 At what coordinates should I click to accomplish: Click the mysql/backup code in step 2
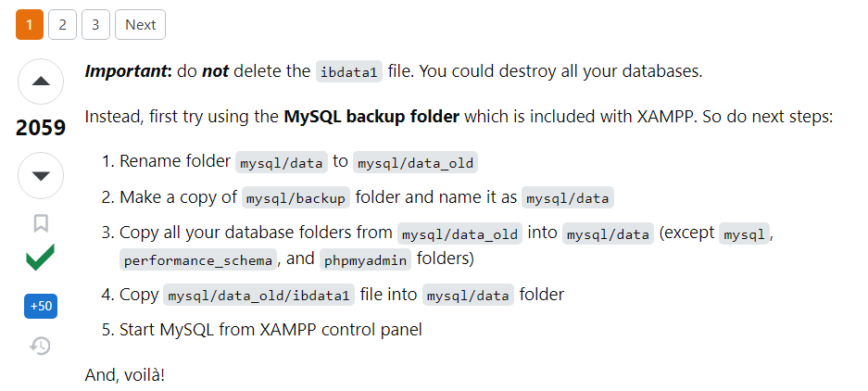(x=296, y=197)
